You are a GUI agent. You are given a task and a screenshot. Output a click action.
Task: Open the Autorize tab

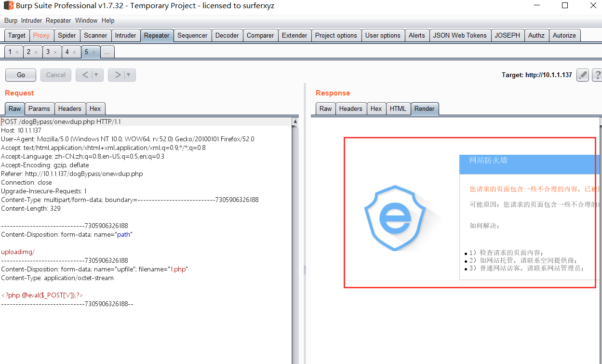(x=564, y=35)
